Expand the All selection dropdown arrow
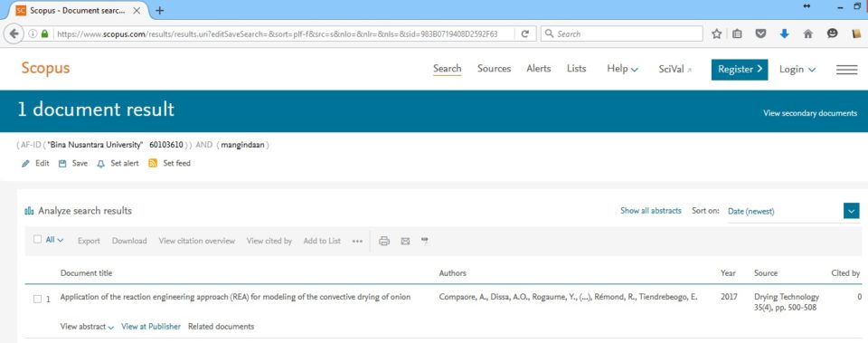 click(x=61, y=241)
